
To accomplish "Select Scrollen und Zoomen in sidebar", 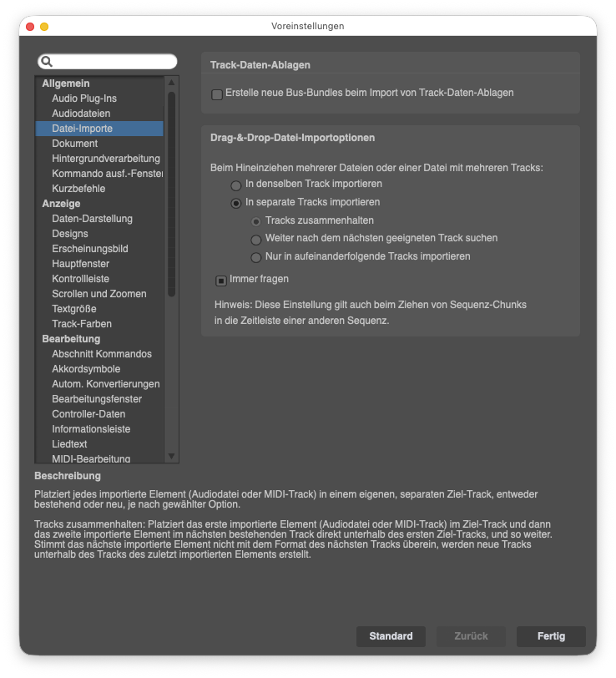I will (99, 294).
